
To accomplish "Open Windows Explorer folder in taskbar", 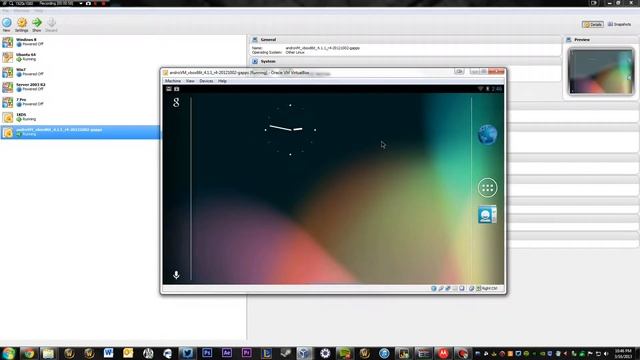I will coord(48,353).
